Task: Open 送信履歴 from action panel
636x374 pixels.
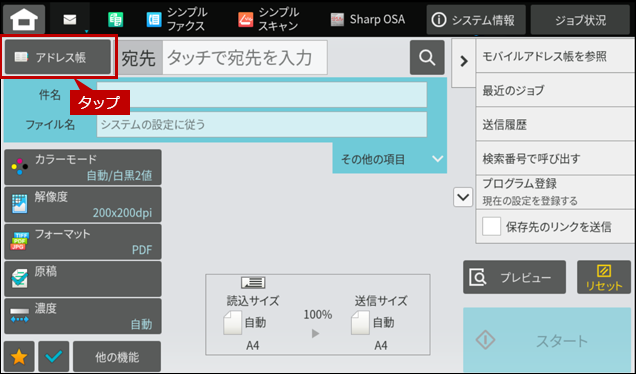Action: tap(555, 125)
